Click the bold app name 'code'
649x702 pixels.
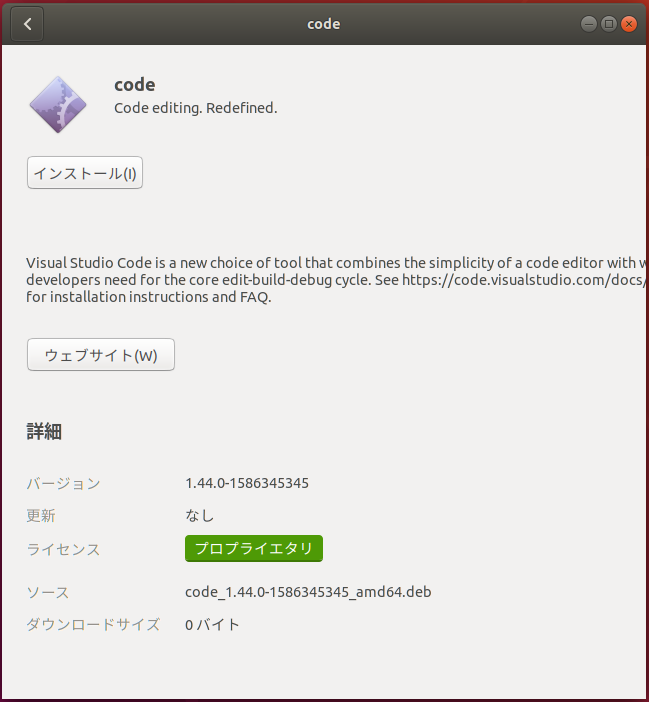click(135, 85)
